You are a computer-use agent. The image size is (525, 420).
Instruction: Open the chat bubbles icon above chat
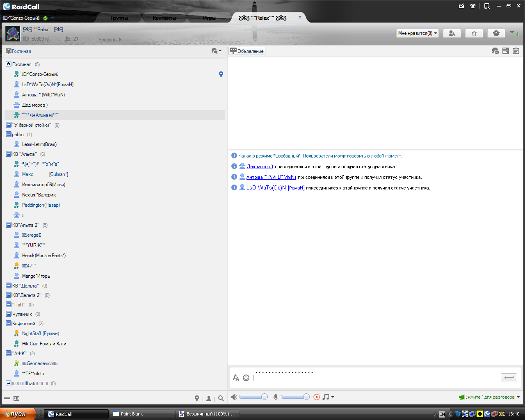(x=495, y=51)
